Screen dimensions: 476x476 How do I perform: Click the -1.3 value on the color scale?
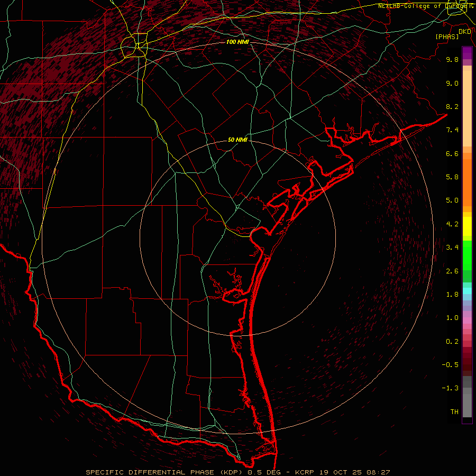(450, 388)
